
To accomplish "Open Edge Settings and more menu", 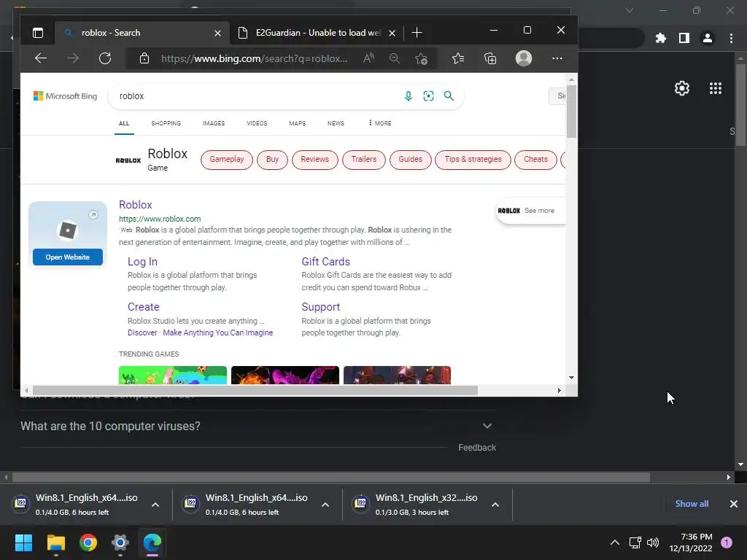I will pos(557,58).
